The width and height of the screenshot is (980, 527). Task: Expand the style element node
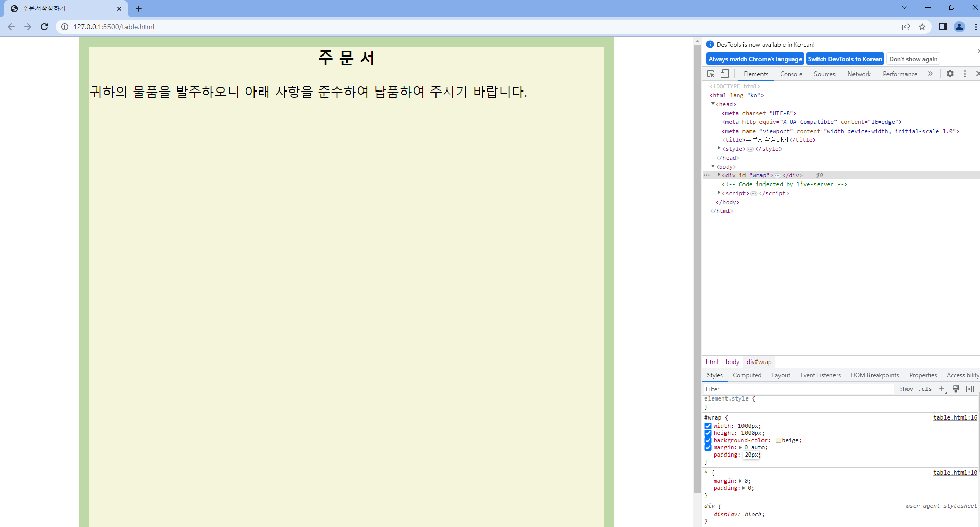click(719, 148)
